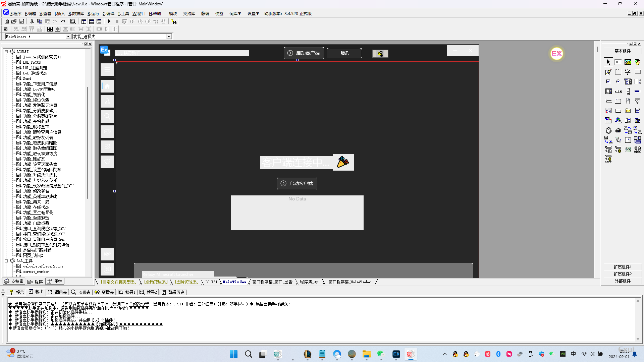The image size is (644, 362).
Task: Open the T.工具 menu
Action: click(123, 14)
